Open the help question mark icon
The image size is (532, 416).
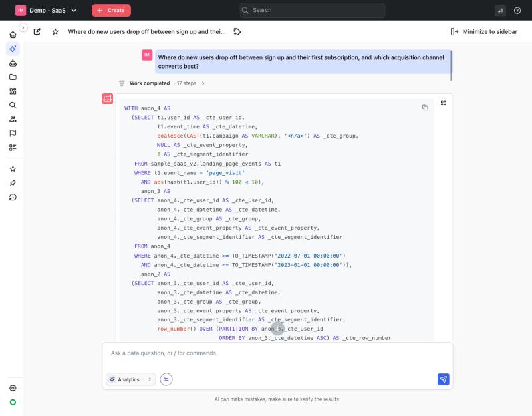[x=517, y=10]
